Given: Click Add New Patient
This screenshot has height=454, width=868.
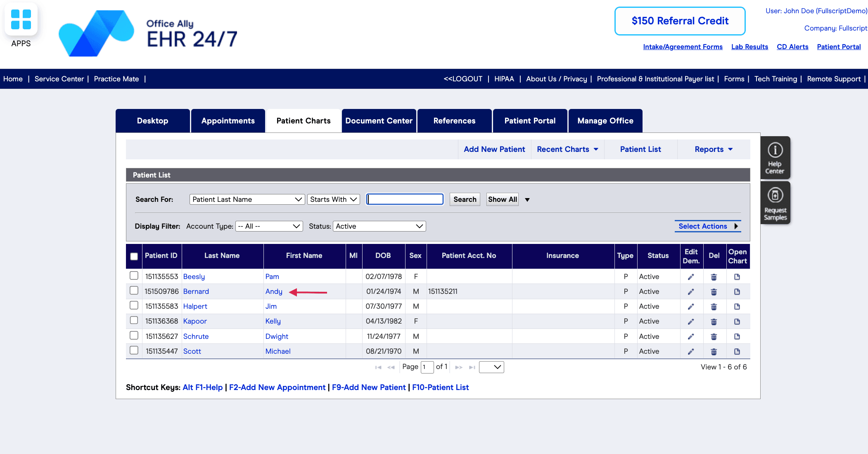Looking at the screenshot, I should pyautogui.click(x=494, y=149).
